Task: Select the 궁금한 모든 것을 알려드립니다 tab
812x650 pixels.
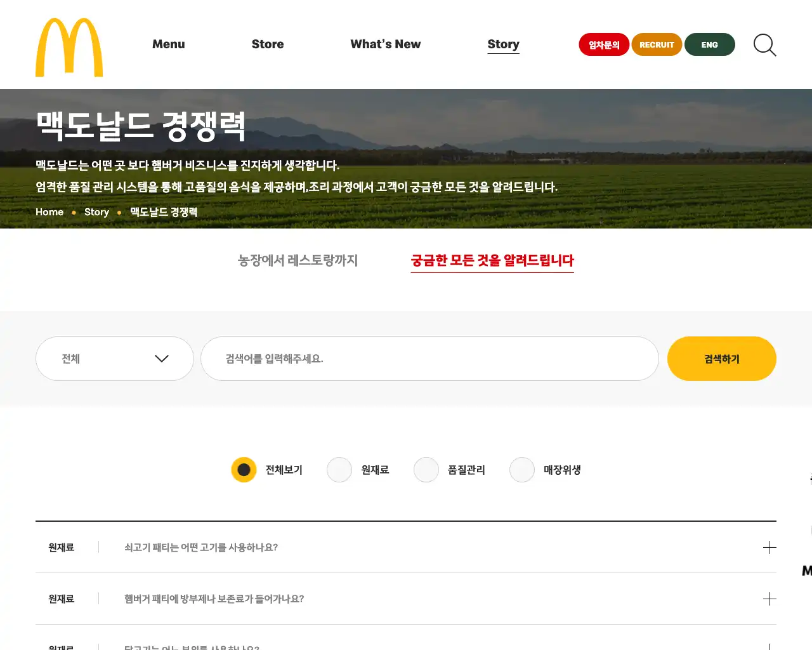Action: coord(492,261)
